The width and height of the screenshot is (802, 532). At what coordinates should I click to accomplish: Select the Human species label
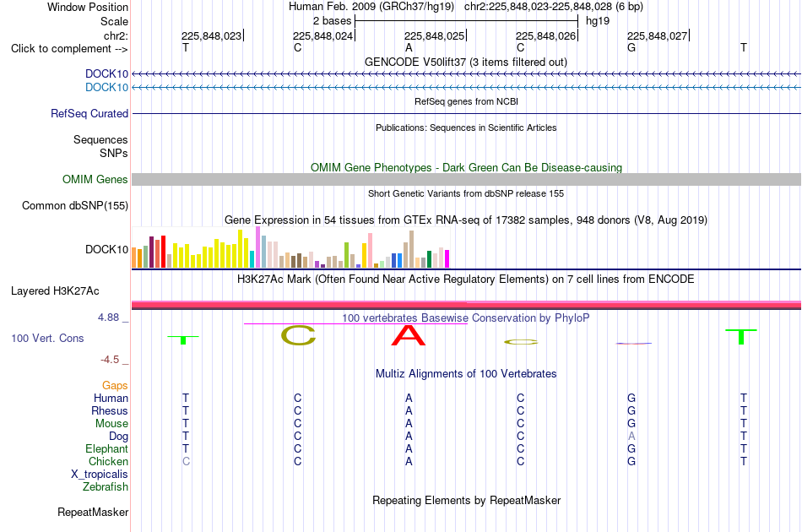[x=111, y=398]
